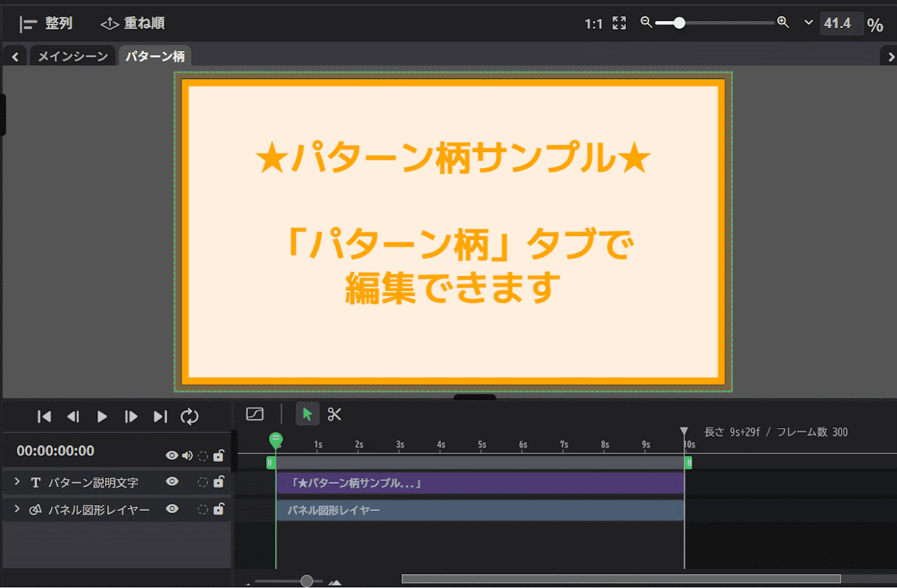Screen dimensions: 897x588
Task: Toggle dashed-circle for パネル図形レイヤー
Action: 203,510
